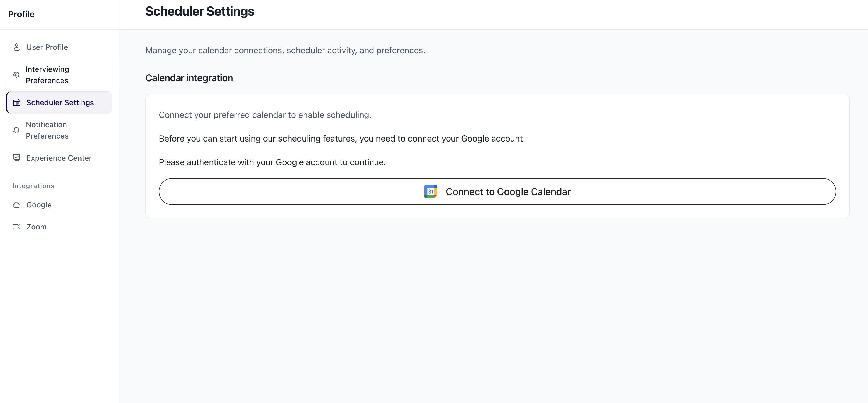Click text 'Connect your preferred calendar to enable scheduling.'
Screen dimensions: 868x403
click(265, 115)
